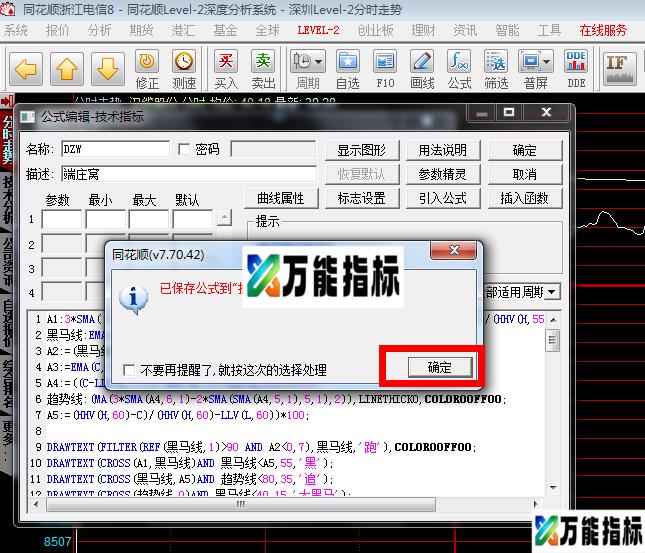
Task: Click the code editor scroll down arrow
Action: point(552,488)
